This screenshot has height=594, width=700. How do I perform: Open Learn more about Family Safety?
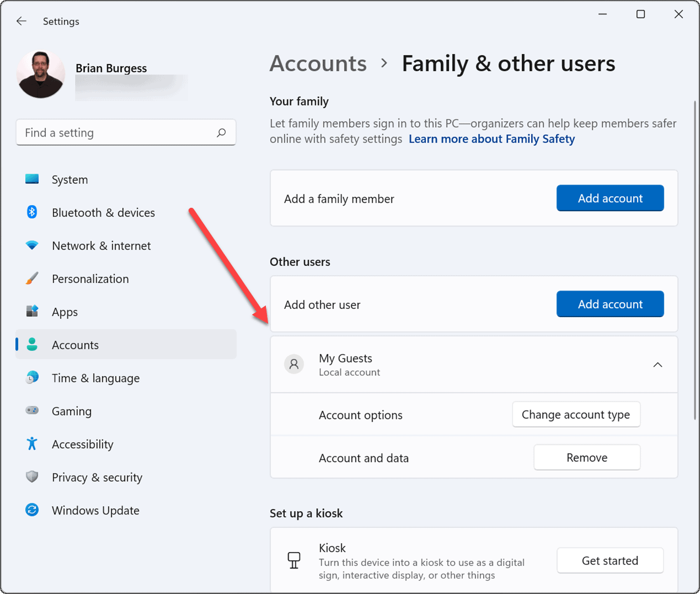(x=491, y=139)
